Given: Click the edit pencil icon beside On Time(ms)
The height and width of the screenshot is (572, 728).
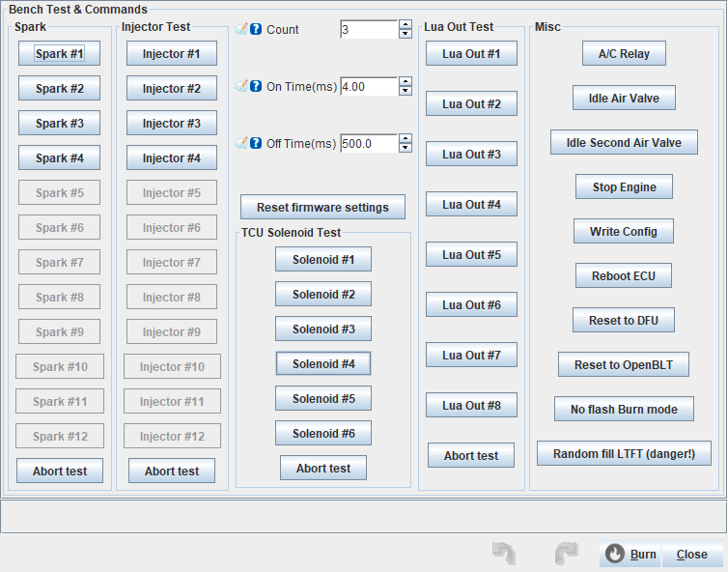Looking at the screenshot, I should (x=241, y=86).
